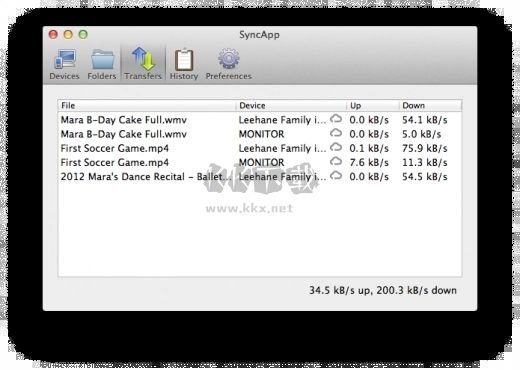520x370 pixels.
Task: Click the 7.6 kB/s upload value
Action: (369, 163)
